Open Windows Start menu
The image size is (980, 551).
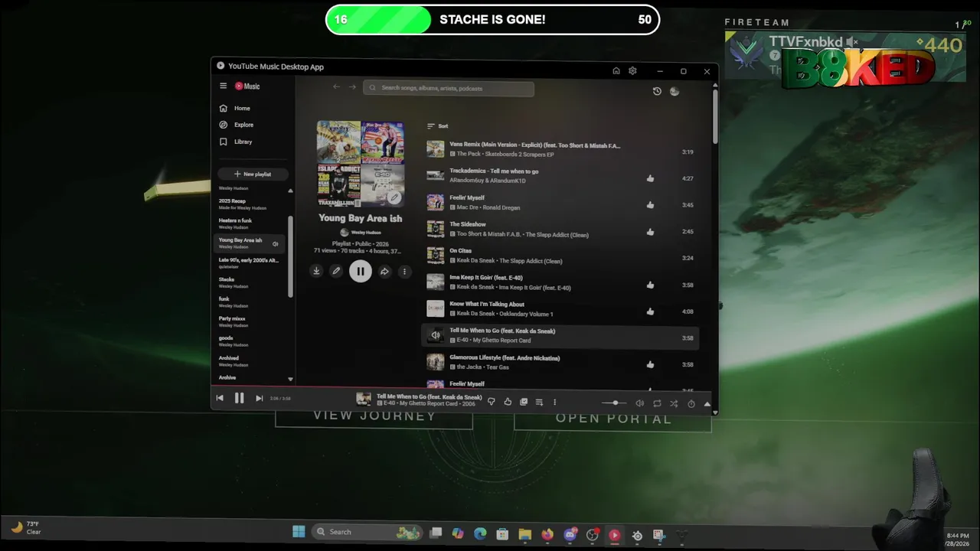[x=299, y=532]
